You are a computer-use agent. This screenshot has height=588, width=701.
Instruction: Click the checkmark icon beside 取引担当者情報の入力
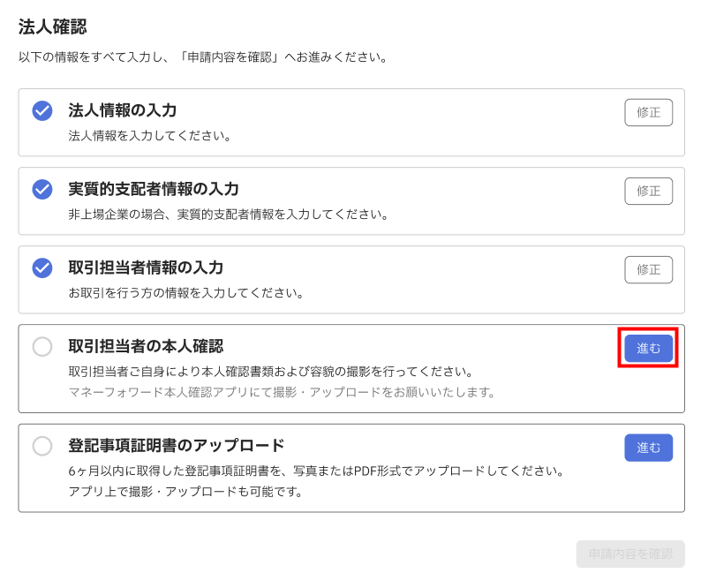(42, 268)
